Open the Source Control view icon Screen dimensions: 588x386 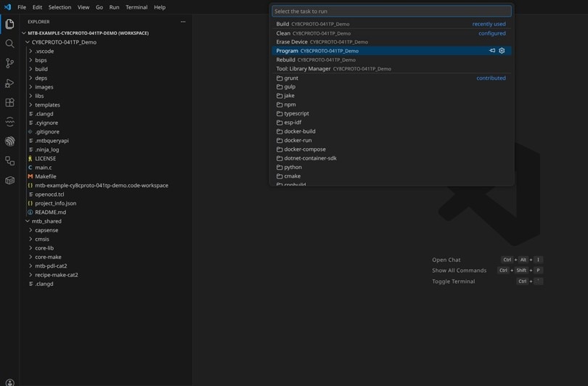coord(9,63)
